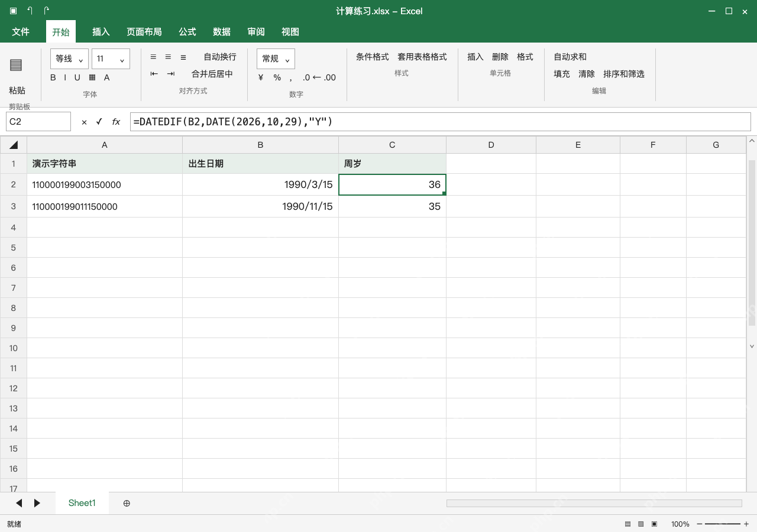Image resolution: width=757 pixels, height=532 pixels.
Task: Open the fx insert function dialog
Action: click(x=116, y=122)
